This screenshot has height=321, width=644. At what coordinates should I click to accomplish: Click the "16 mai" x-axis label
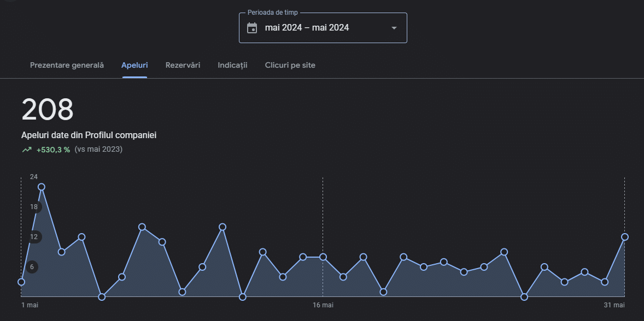[323, 305]
